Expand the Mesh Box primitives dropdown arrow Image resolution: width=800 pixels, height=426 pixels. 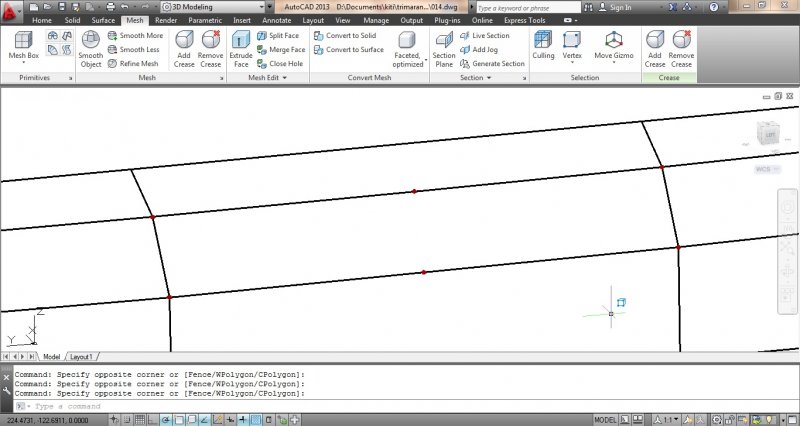coord(23,63)
